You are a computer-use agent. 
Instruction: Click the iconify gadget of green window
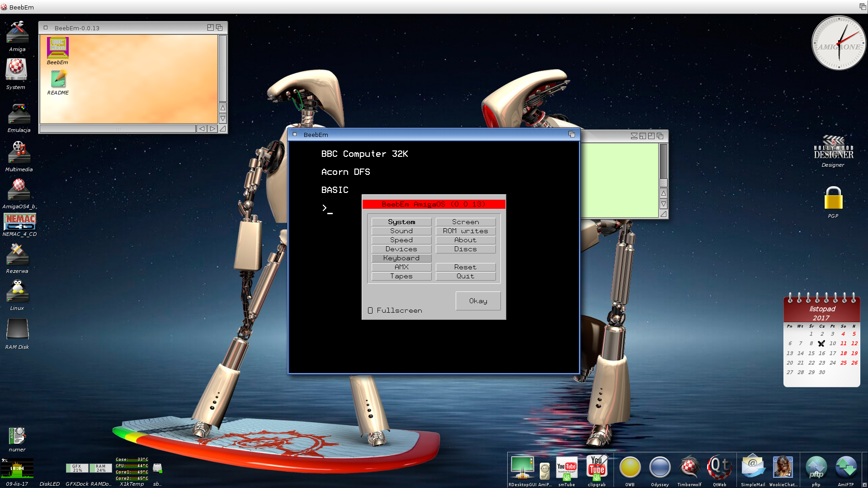634,136
